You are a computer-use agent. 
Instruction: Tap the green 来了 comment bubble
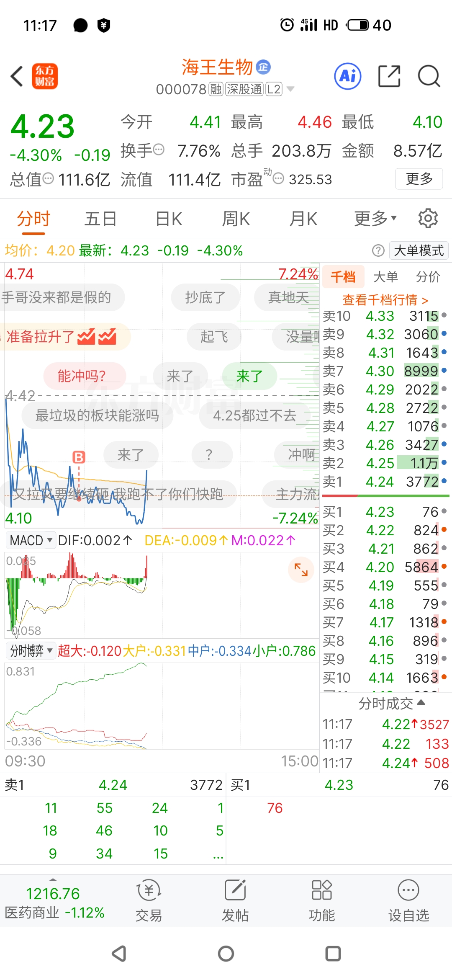point(249,376)
